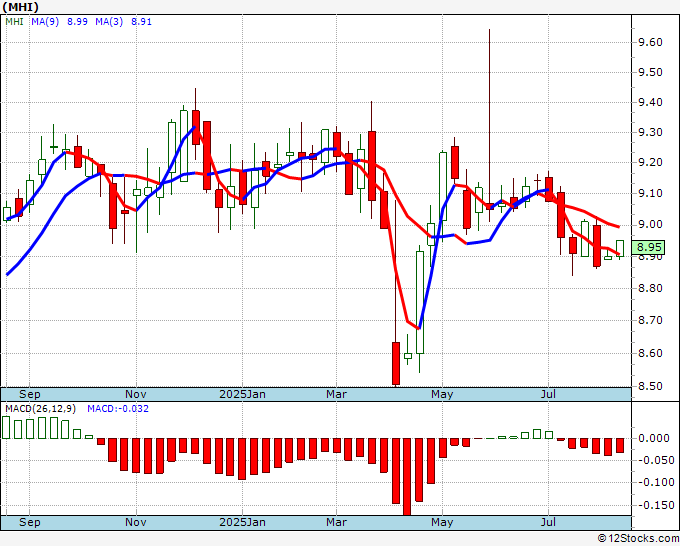Click the 9.50 price axis label
Viewport: 680px width, 546px height.
650,72
